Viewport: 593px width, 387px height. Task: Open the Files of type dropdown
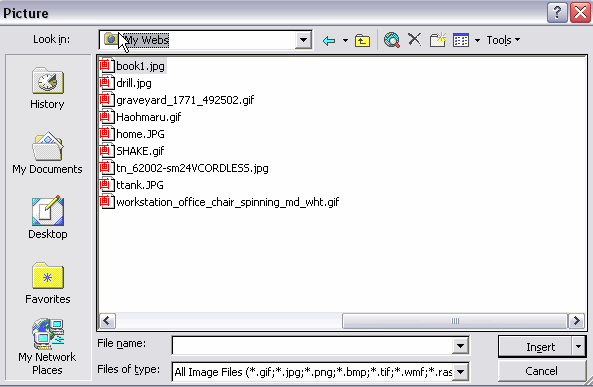coord(460,372)
